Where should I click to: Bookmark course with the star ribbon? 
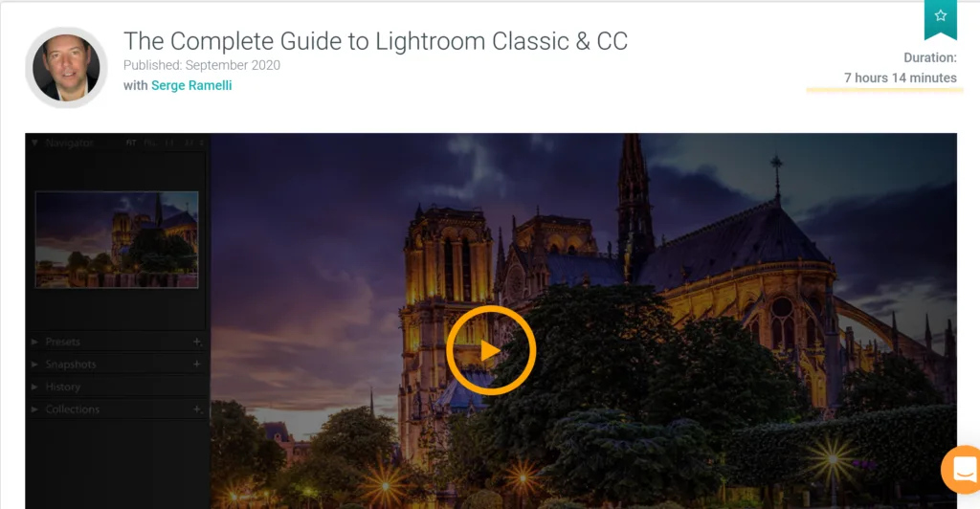click(x=941, y=18)
